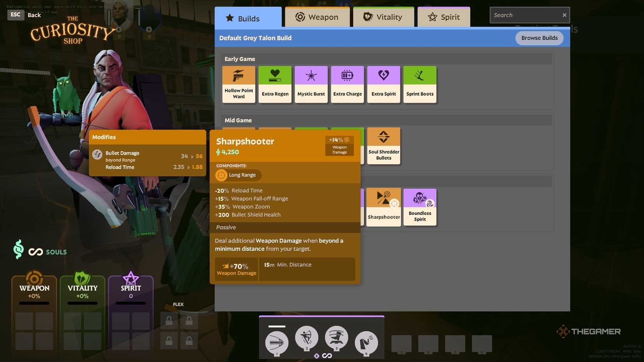The width and height of the screenshot is (644, 362).
Task: Open the Weapon shop tab
Action: tap(317, 17)
